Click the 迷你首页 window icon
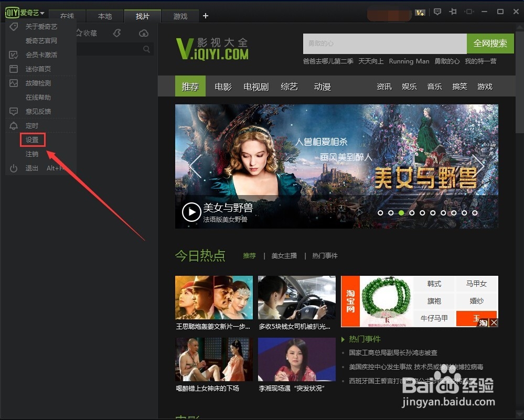524x420 pixels. [14, 69]
